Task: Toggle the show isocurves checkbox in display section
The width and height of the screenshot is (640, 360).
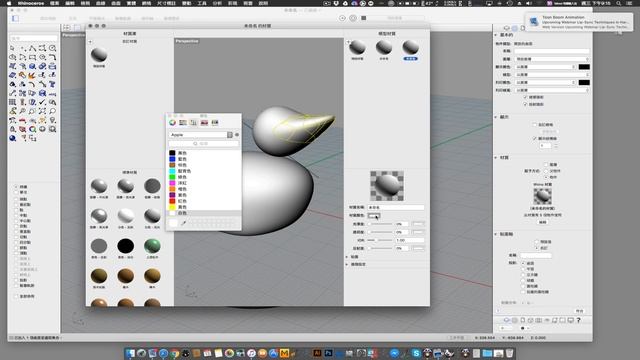Action: click(535, 138)
